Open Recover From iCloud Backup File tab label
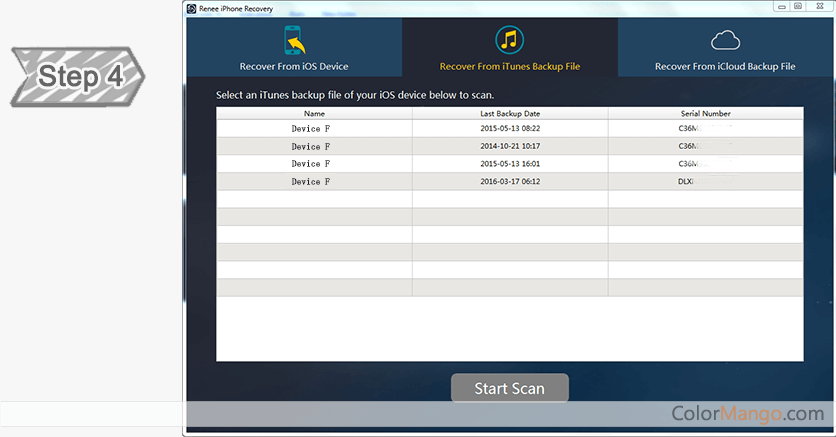This screenshot has height=437, width=836. 725,67
